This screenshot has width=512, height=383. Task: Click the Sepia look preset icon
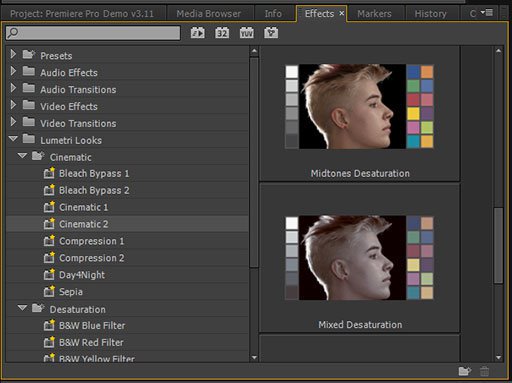tap(49, 292)
